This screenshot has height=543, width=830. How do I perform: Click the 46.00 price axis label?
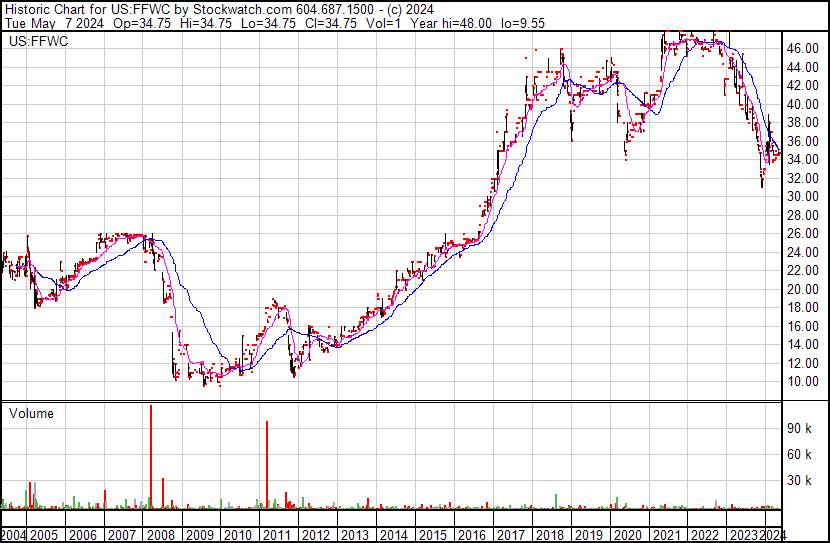tap(803, 48)
